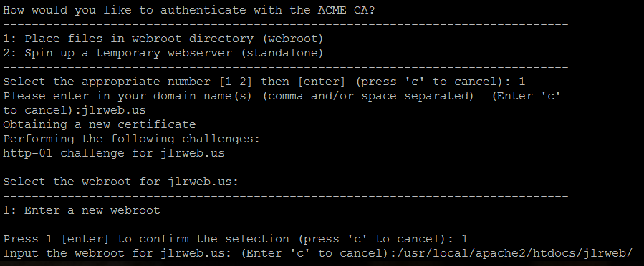Image resolution: width=644 pixels, height=266 pixels.
Task: Click the typed answer 1 after the [1-2] prompt
Action: [x=522, y=82]
